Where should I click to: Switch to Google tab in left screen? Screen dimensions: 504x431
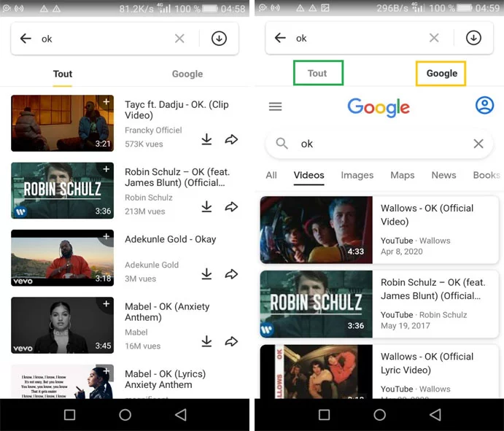tap(187, 74)
